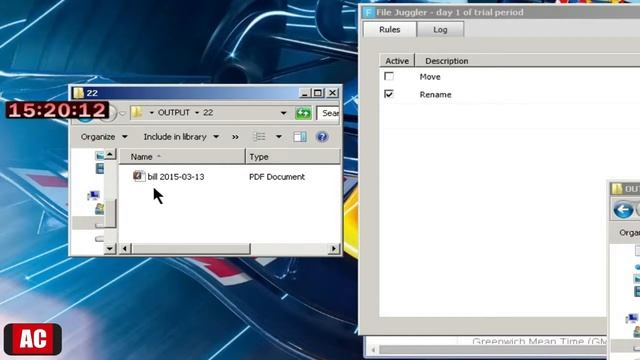Click the Search box in 22 window
Image resolution: width=640 pixels, height=360 pixels.
click(328, 113)
